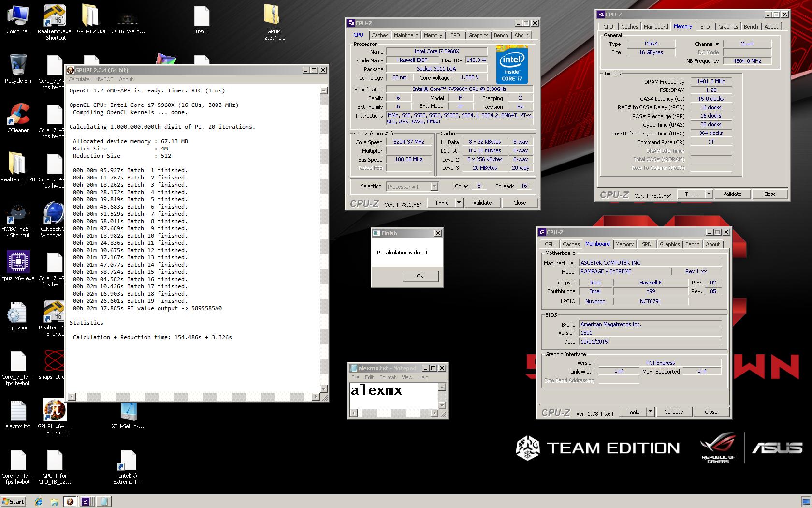Click the Intel Core i7 logo in CPU-Z

[511, 65]
